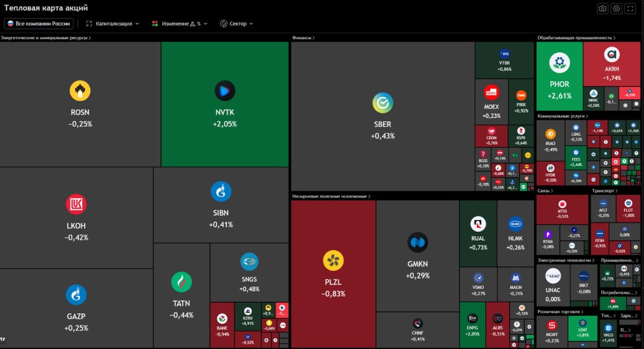This screenshot has width=644, height=349.
Task: Toggle fullscreen mode icon
Action: (631, 9)
